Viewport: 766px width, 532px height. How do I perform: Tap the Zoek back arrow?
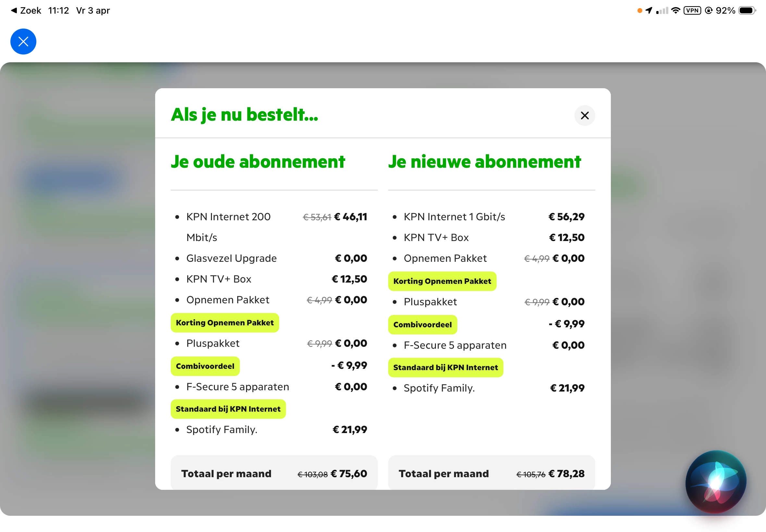point(14,10)
